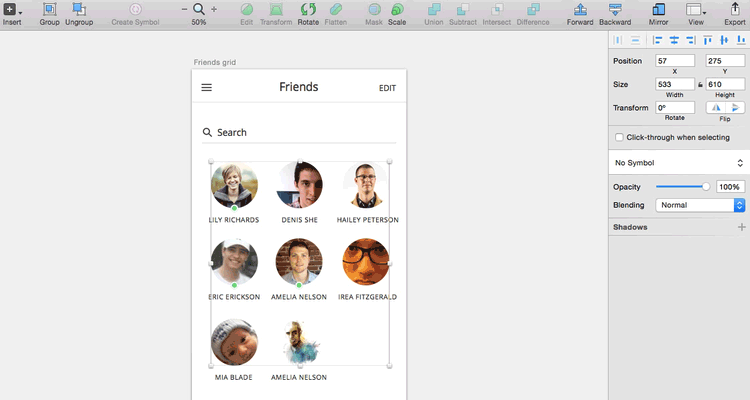Viewport: 750px width, 400px height.
Task: Click the Group layers icon
Action: click(49, 9)
